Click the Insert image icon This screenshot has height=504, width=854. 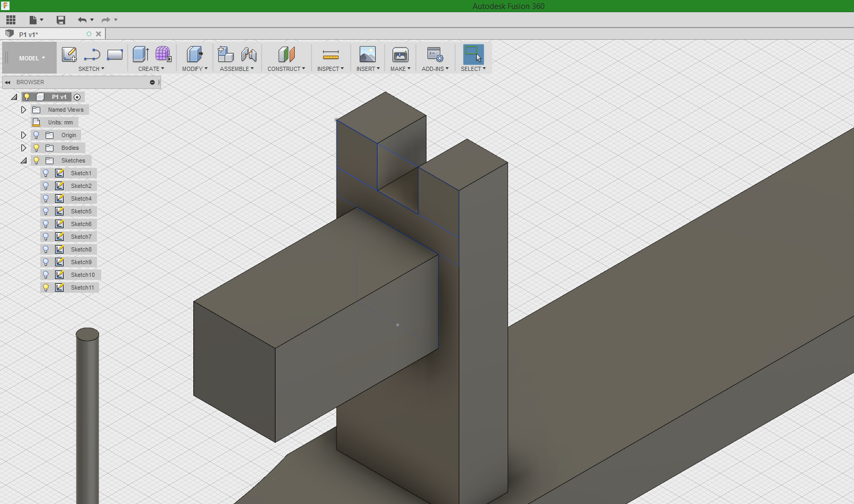click(x=368, y=55)
